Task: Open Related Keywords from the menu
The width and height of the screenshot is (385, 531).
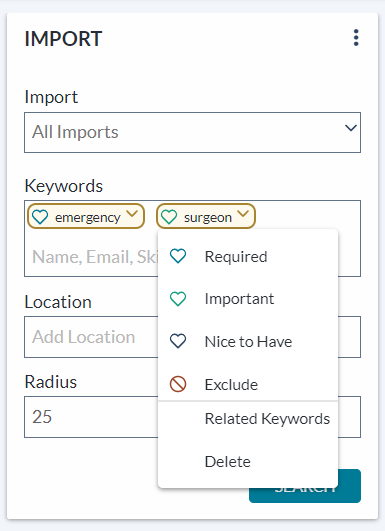Action: (248, 419)
